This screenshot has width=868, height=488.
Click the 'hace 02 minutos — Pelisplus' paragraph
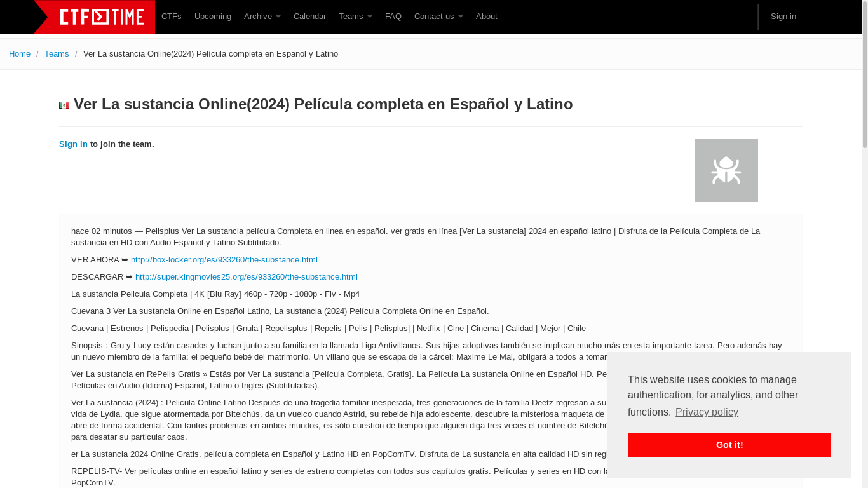point(416,237)
